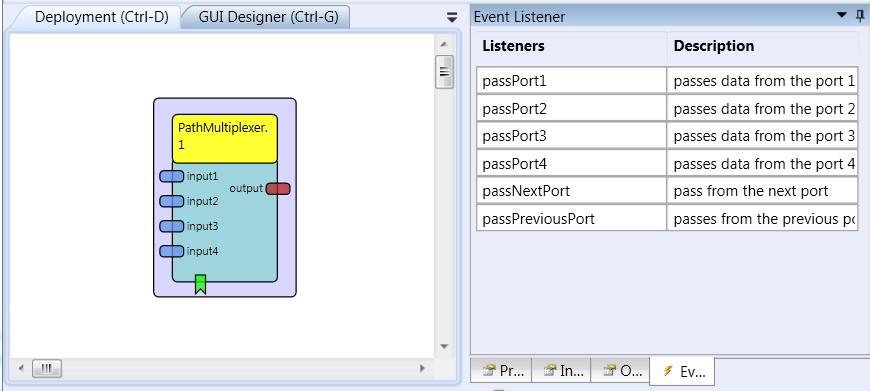Click the red output port
Screen dimensions: 870x391
[278, 189]
